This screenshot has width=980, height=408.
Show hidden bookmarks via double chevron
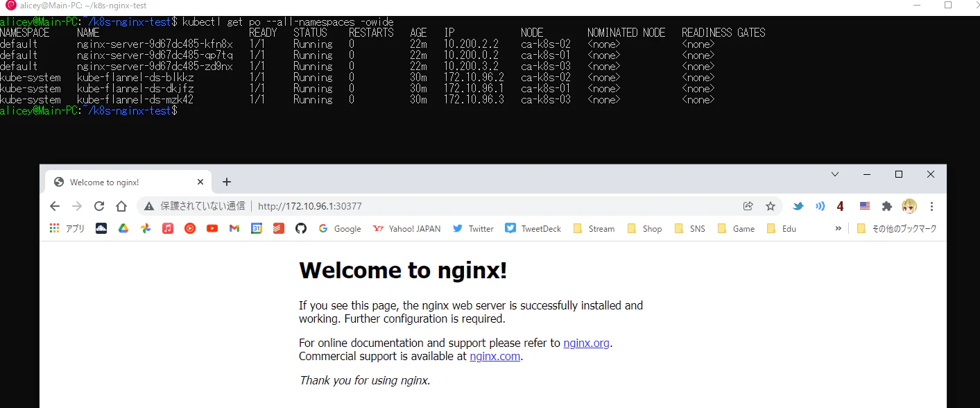[x=838, y=228]
